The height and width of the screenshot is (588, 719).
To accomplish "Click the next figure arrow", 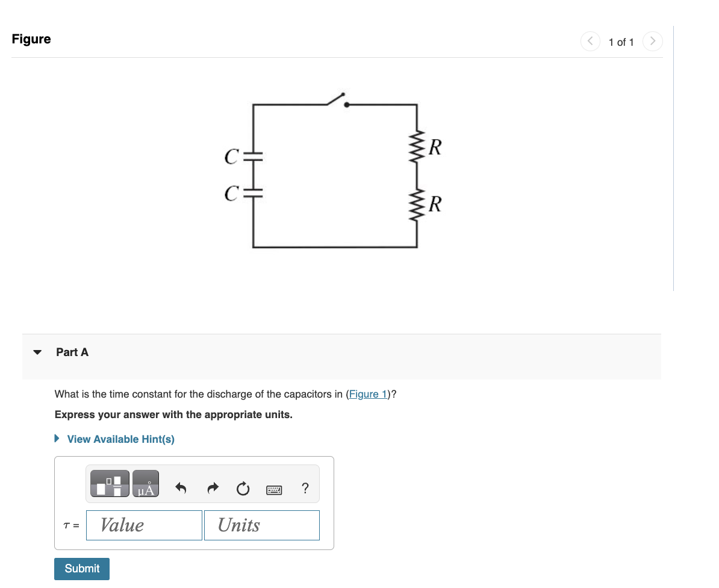I will point(653,41).
